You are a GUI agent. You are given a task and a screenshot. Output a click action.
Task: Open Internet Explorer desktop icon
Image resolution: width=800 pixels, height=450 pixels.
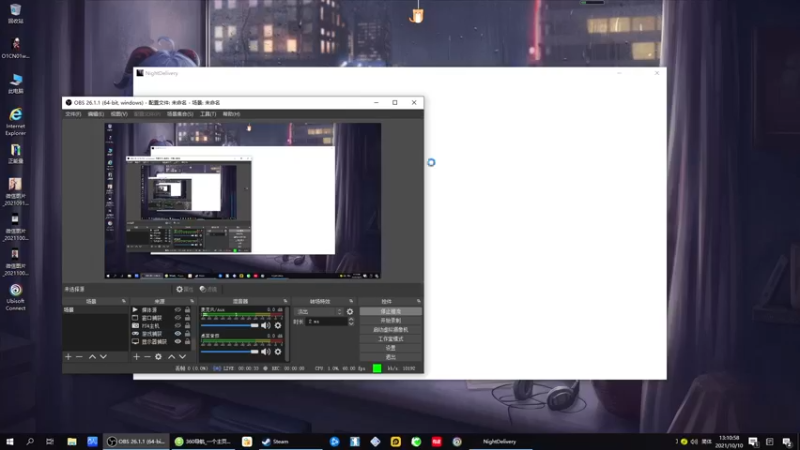click(15, 121)
